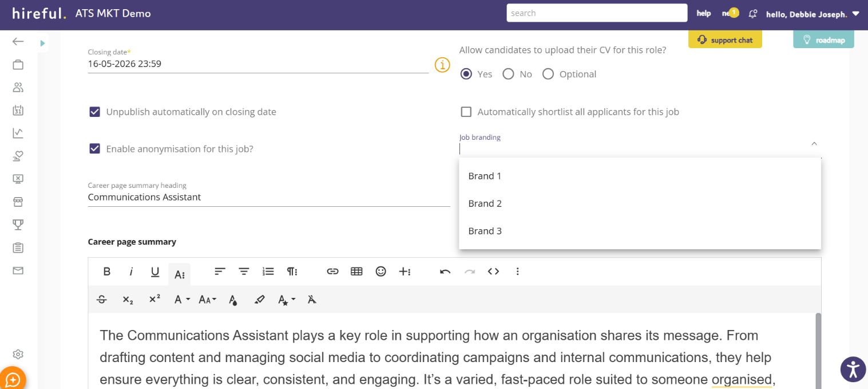This screenshot has height=389, width=868.
Task: Click the support chat button
Action: tap(725, 40)
